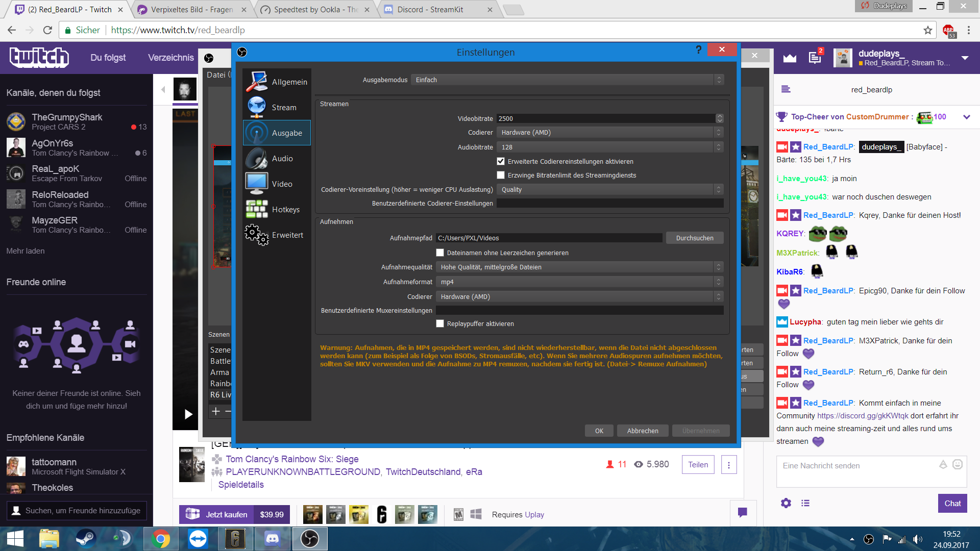This screenshot has width=980, height=551.
Task: Click the Durchsuchen button
Action: point(694,238)
